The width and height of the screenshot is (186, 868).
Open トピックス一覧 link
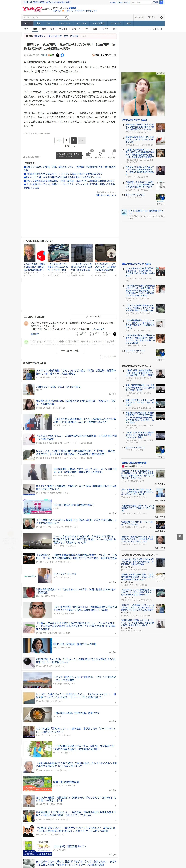[155, 29]
